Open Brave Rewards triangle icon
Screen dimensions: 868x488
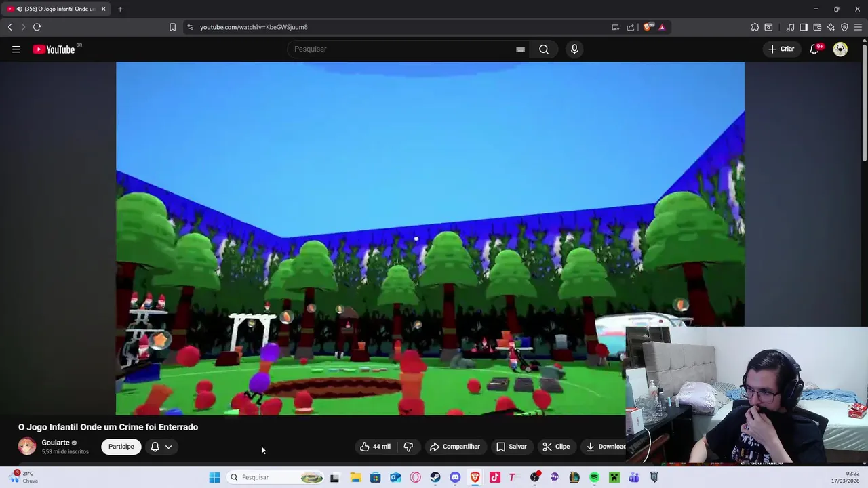[662, 27]
